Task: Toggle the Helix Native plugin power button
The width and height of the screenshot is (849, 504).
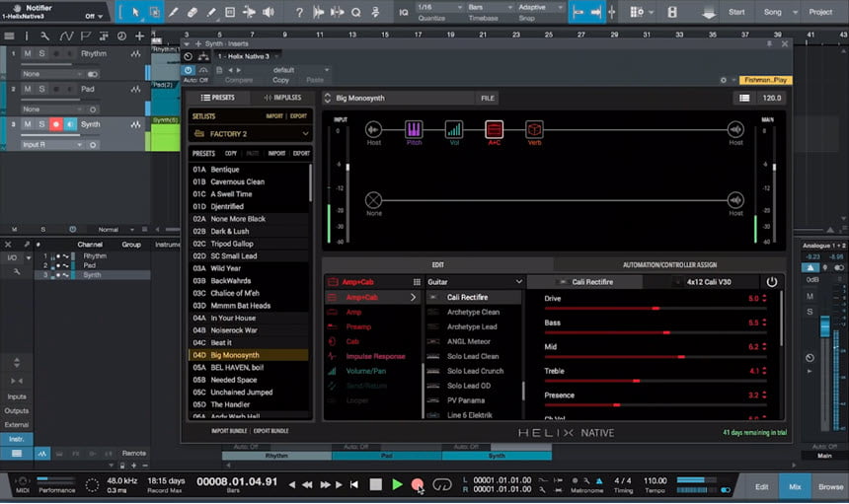Action: click(x=188, y=70)
